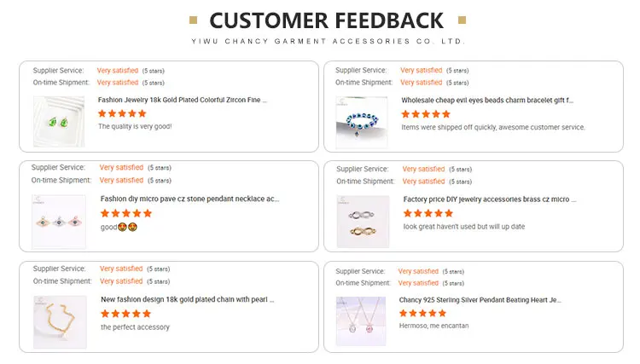The width and height of the screenshot is (640, 364).
Task: Click 'Factory price DIY jewelry accessories brass' link
Action: [487, 199]
